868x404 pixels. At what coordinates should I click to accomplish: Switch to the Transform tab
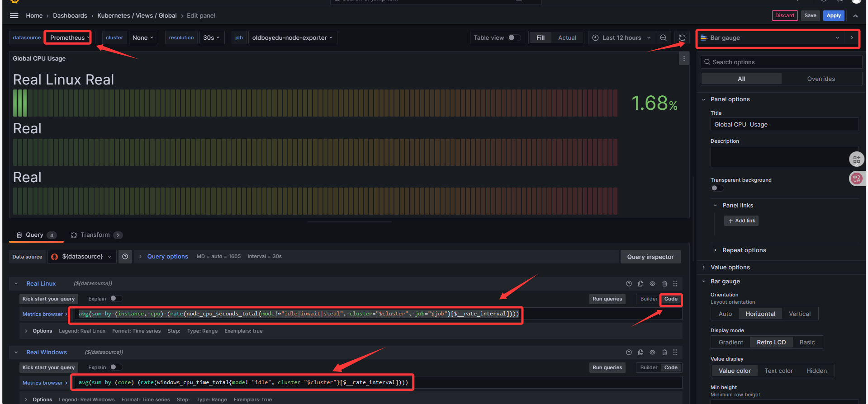(x=95, y=235)
